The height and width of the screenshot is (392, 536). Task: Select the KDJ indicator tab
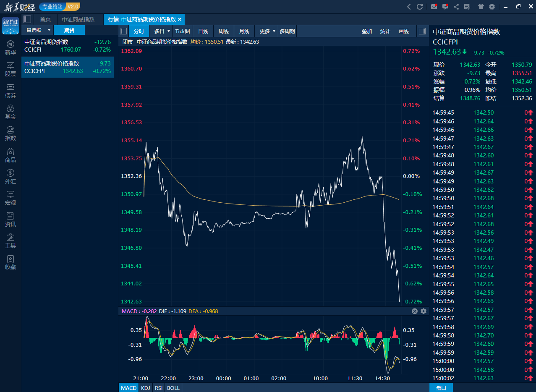click(145, 388)
